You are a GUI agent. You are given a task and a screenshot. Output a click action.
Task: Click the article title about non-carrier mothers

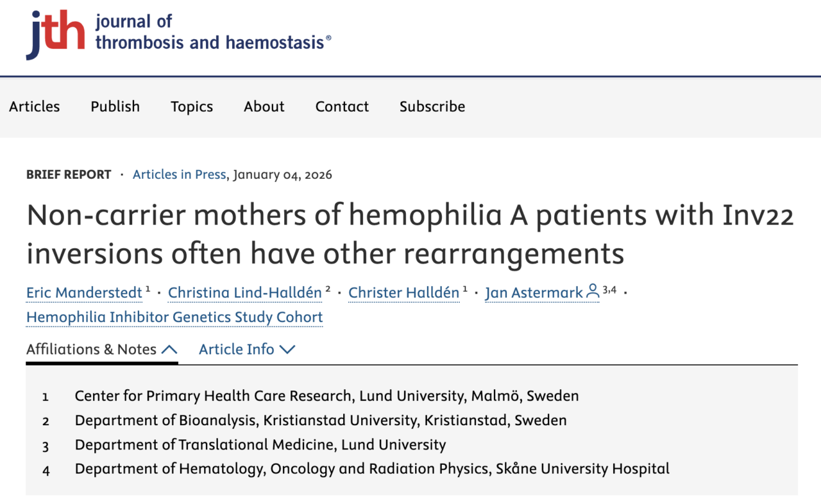pos(409,233)
